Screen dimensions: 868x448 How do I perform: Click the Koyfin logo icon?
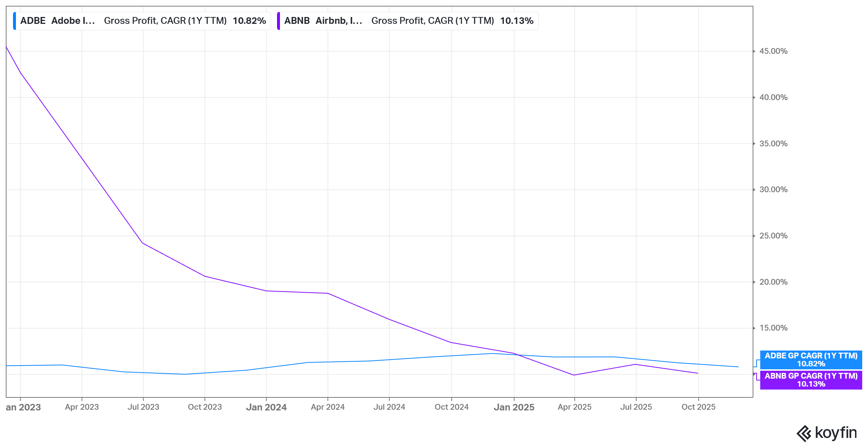click(804, 433)
